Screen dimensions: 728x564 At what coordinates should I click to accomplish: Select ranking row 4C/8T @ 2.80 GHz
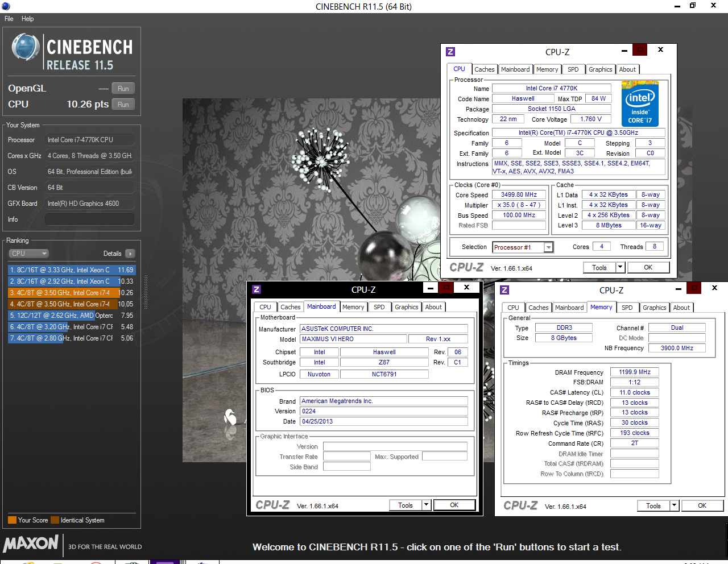click(x=72, y=338)
